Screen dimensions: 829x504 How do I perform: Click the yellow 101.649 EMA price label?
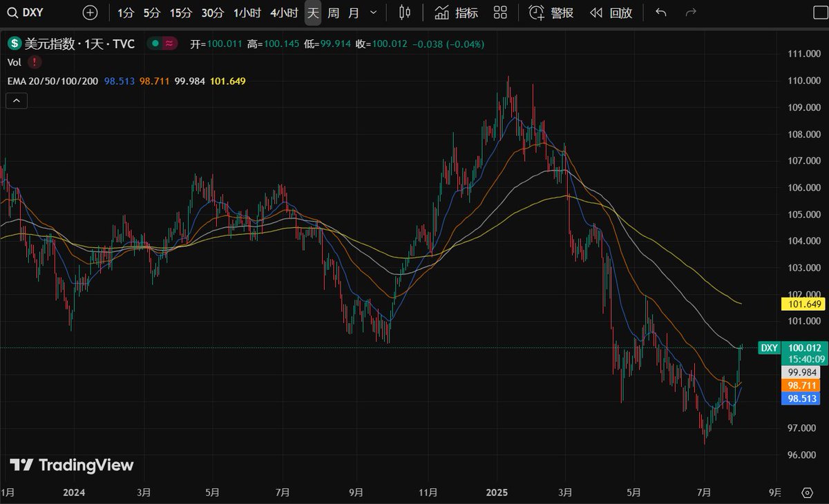pyautogui.click(x=803, y=304)
